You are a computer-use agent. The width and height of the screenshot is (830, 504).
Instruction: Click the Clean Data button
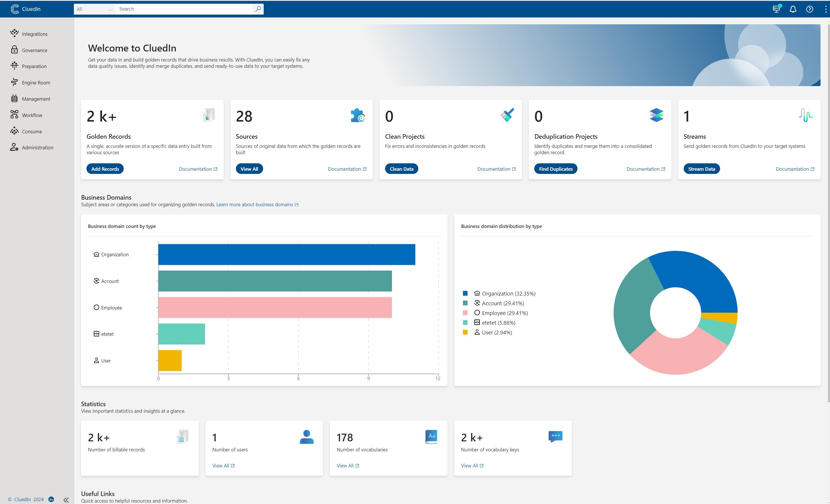point(401,169)
